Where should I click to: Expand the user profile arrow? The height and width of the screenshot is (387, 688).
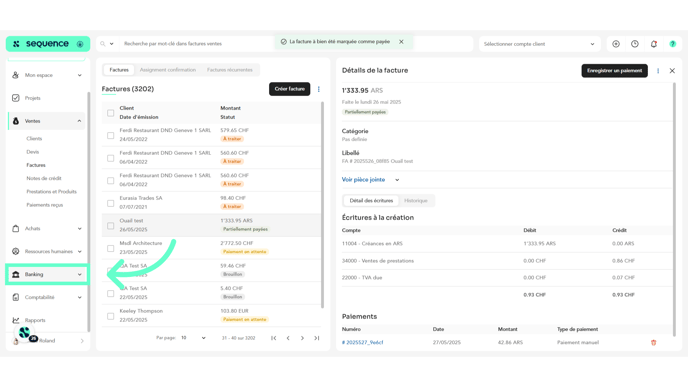(82, 341)
